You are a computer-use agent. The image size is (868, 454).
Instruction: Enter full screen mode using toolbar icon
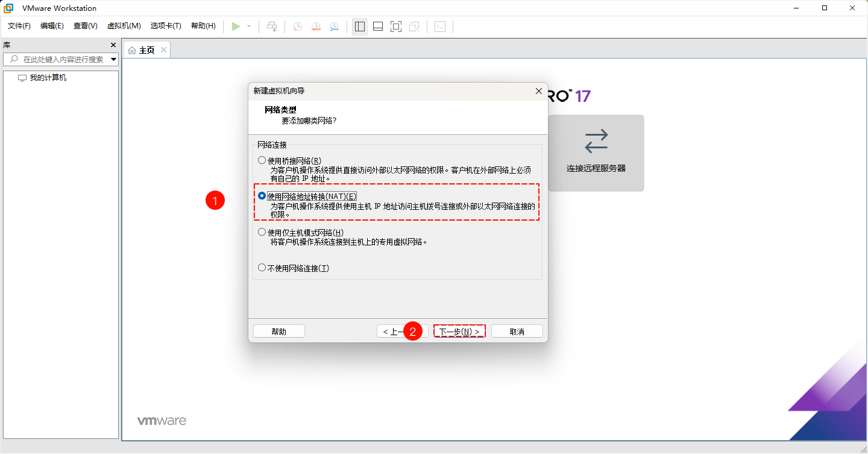(x=395, y=26)
